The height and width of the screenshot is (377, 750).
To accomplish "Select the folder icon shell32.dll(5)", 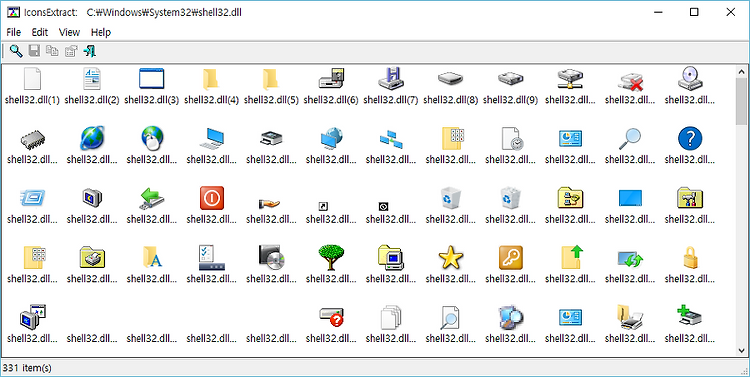I will click(x=271, y=79).
